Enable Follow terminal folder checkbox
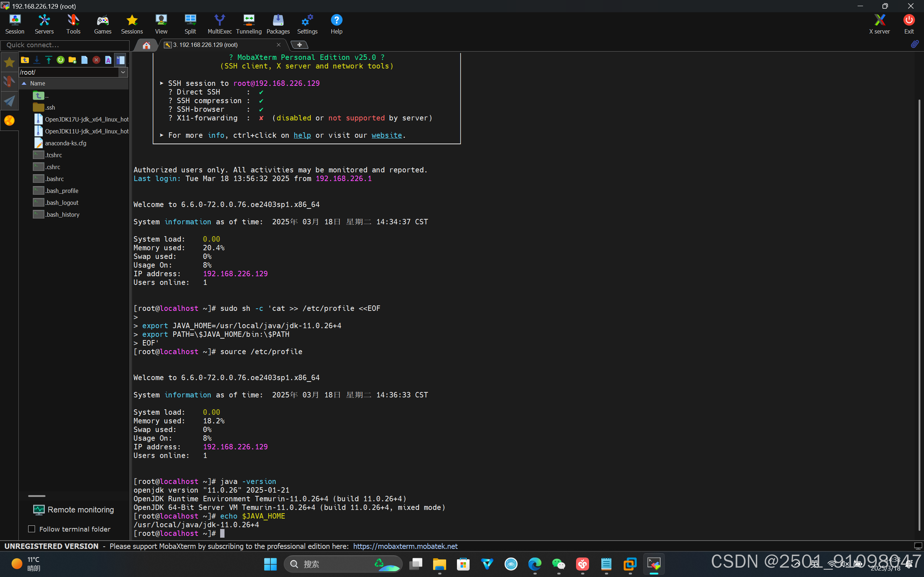The height and width of the screenshot is (577, 924). click(32, 529)
